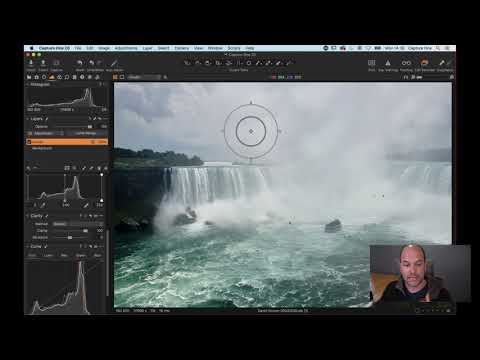Open the Clarity Method dropdown
This screenshot has width=480, height=360.
click(x=78, y=224)
